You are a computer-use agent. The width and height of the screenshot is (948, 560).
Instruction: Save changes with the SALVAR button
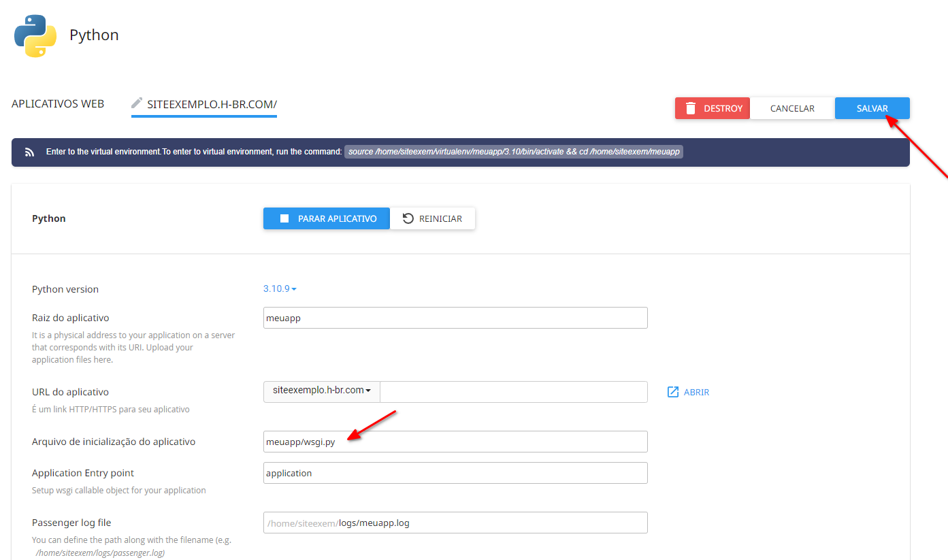point(872,108)
